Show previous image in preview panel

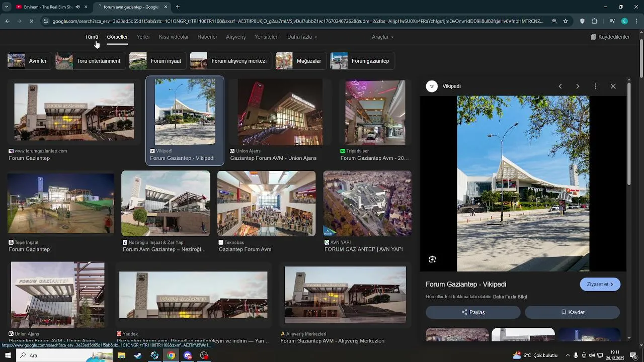tap(560, 86)
